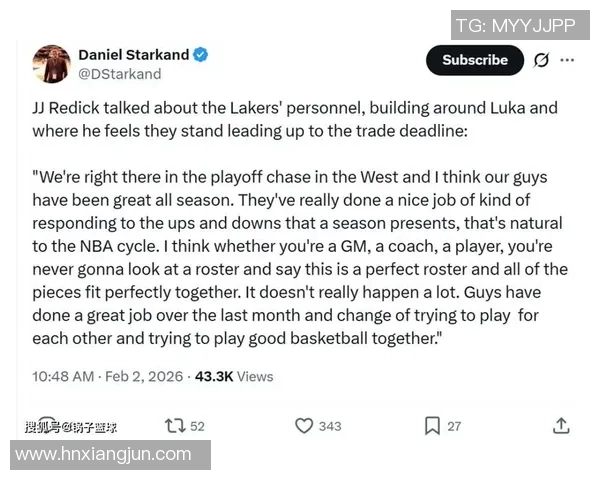The image size is (600, 480).
Task: Click the TG: MYYJJPP watermark label
Action: (515, 25)
